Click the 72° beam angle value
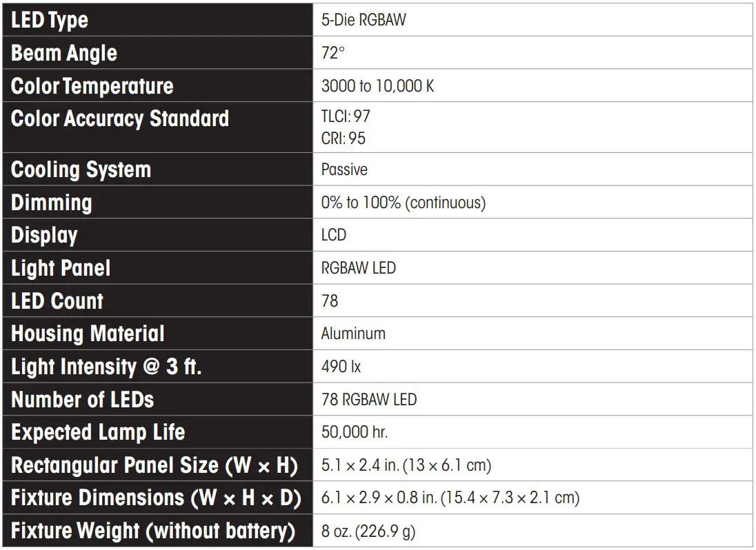This screenshot has height=550, width=756. [x=333, y=53]
